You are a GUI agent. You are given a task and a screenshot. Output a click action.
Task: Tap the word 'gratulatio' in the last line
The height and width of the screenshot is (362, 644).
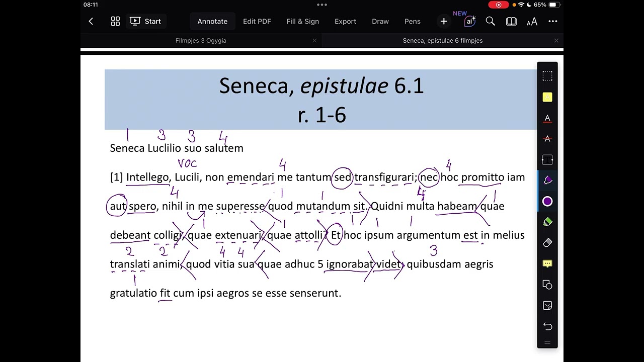(133, 293)
